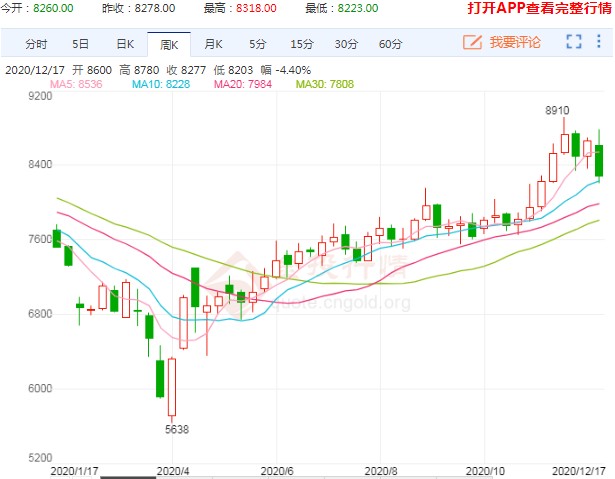Image resolution: width=615 pixels, height=479 pixels.
Task: Open 打开APP查看完整行情 link
Action: 539,8
